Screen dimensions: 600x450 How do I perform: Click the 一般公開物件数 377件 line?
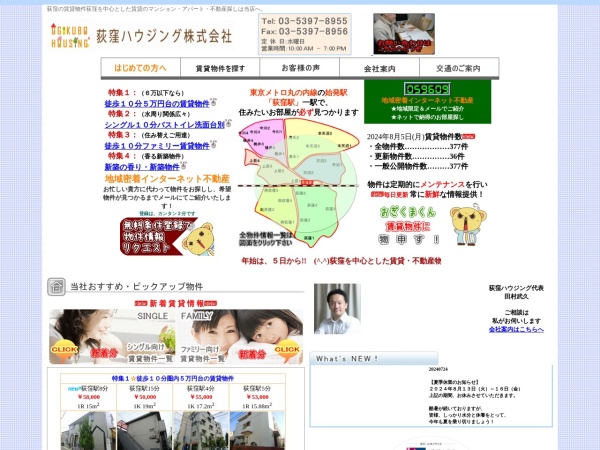[418, 166]
